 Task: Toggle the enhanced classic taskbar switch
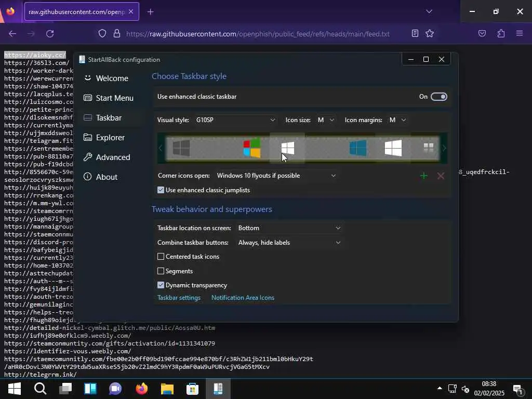tap(438, 97)
